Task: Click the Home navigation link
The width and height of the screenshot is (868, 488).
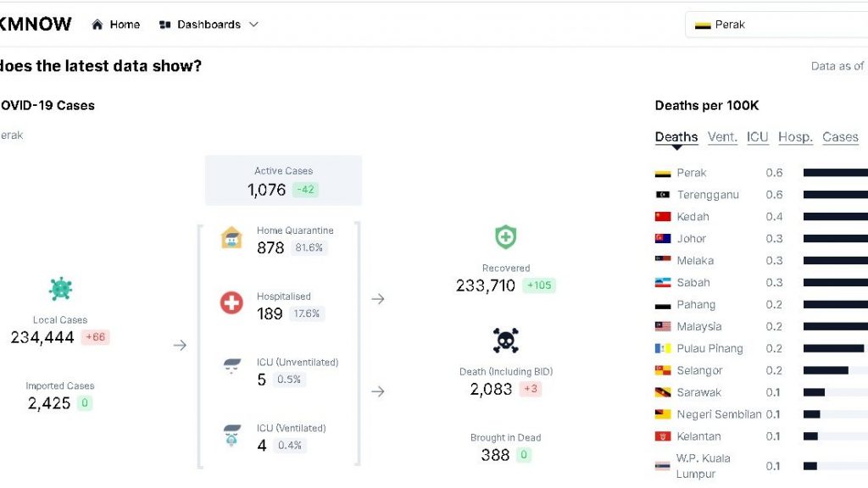Action: 125,25
